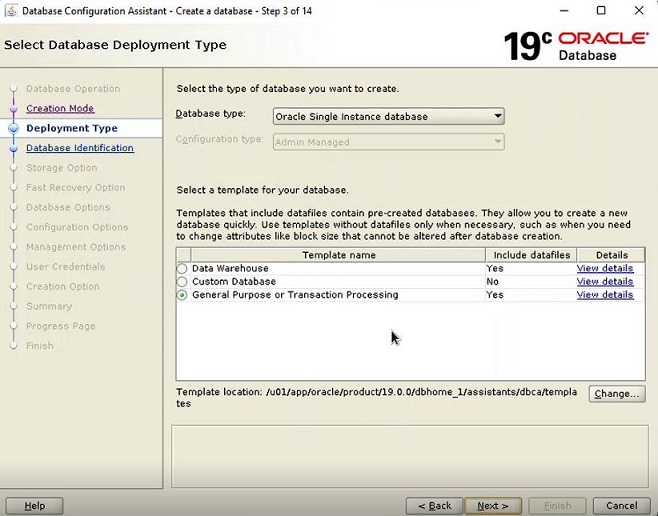Click the Change... template location button
Image resolution: width=658 pixels, height=516 pixels.
click(x=616, y=394)
